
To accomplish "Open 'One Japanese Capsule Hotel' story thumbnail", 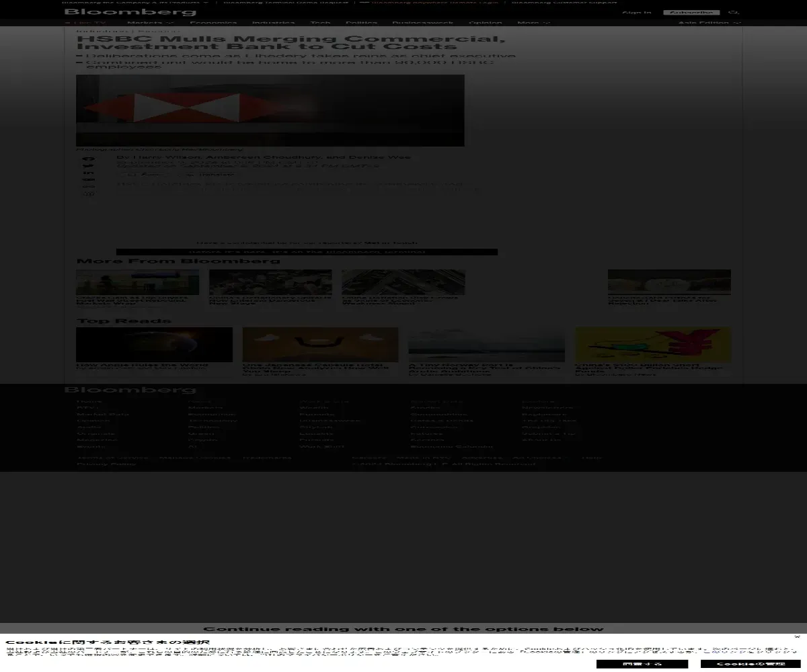I will click(321, 345).
